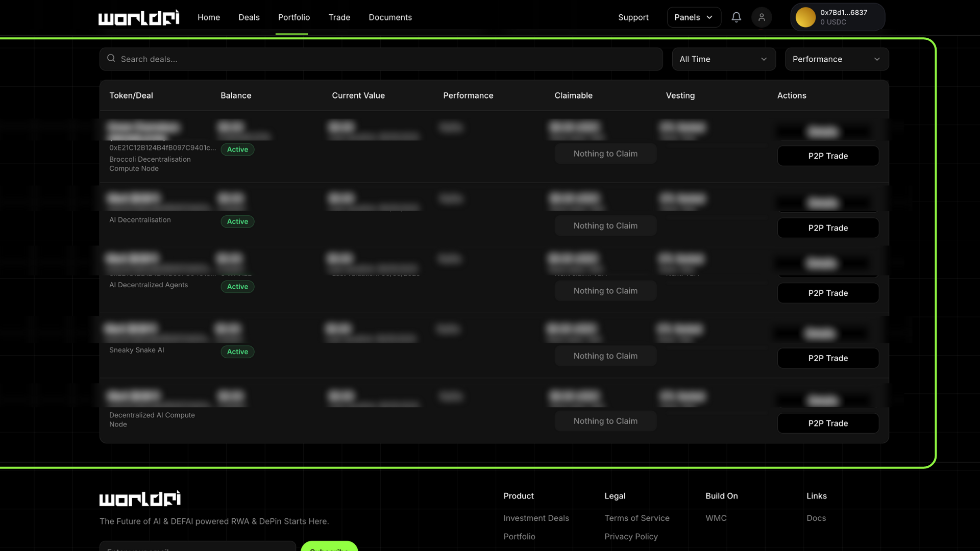Click the WorldFi footer logo
980x551 pixels.
point(139,498)
